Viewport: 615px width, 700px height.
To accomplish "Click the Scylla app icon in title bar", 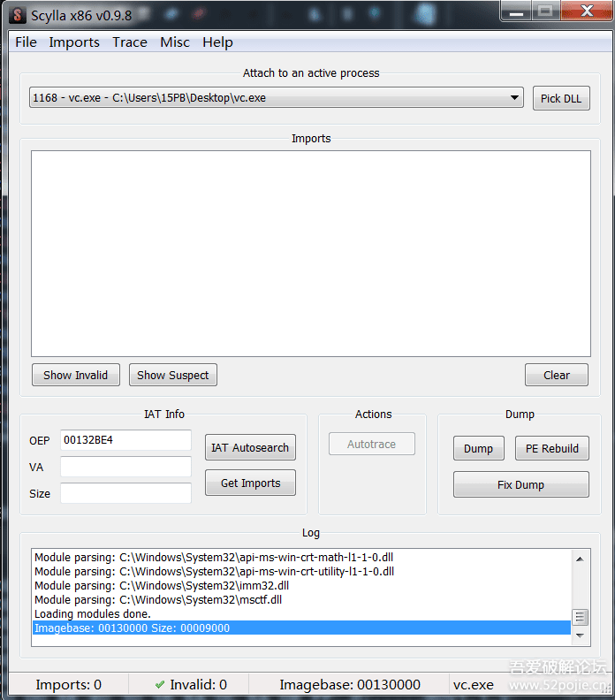I will point(18,15).
